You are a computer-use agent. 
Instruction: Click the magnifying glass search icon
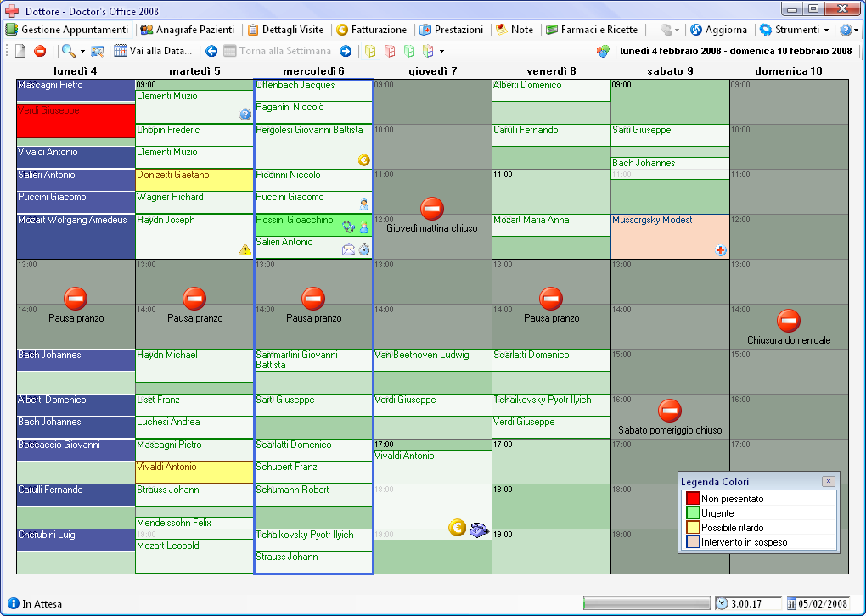(x=69, y=51)
